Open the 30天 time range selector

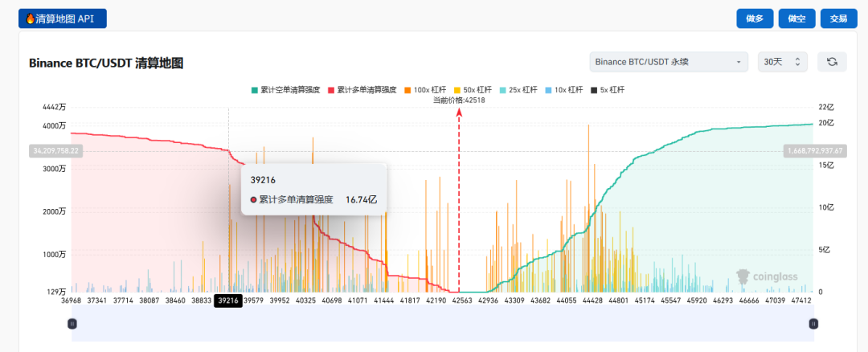pyautogui.click(x=783, y=62)
